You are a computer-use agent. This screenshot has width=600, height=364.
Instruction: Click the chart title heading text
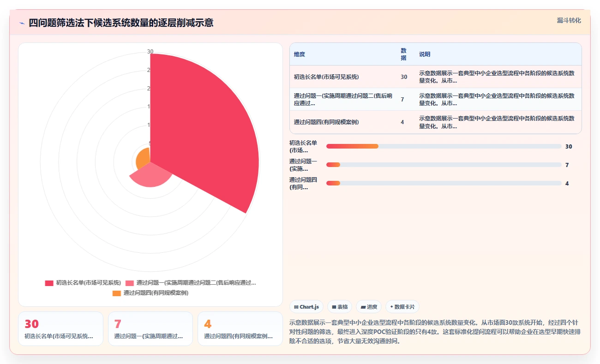(121, 23)
